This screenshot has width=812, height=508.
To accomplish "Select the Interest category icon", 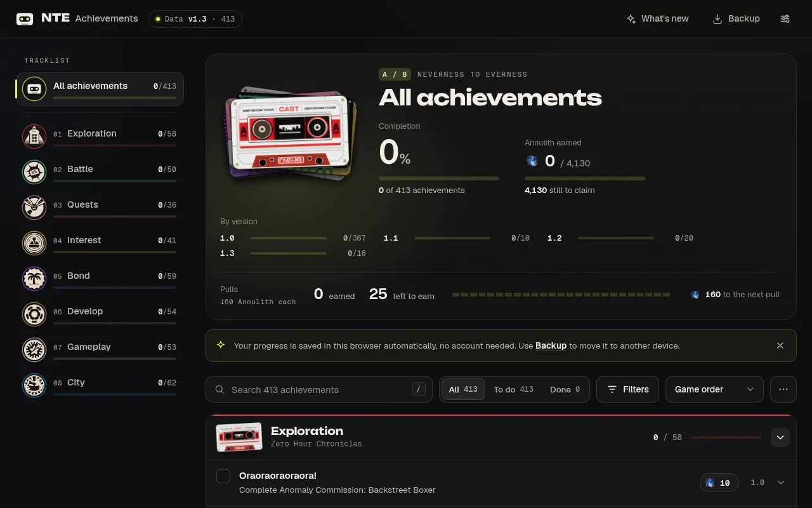I will (x=34, y=243).
